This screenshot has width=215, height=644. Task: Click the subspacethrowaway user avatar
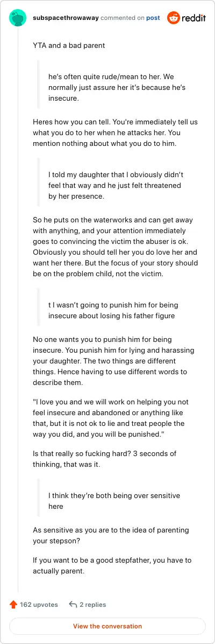pos(18,18)
